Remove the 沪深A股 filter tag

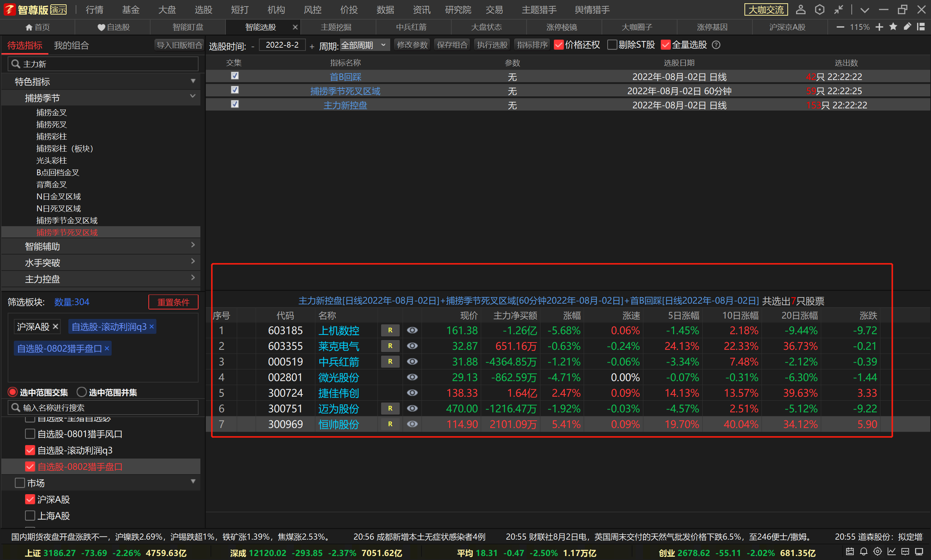click(x=56, y=327)
